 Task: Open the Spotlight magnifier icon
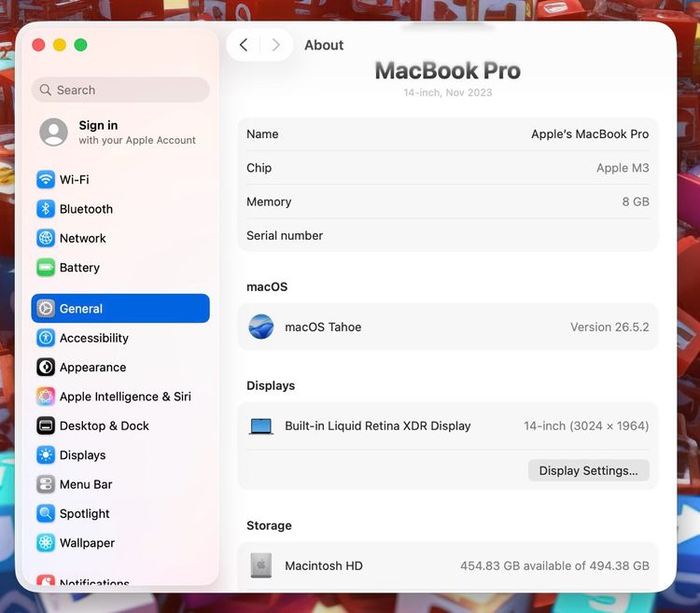point(46,513)
